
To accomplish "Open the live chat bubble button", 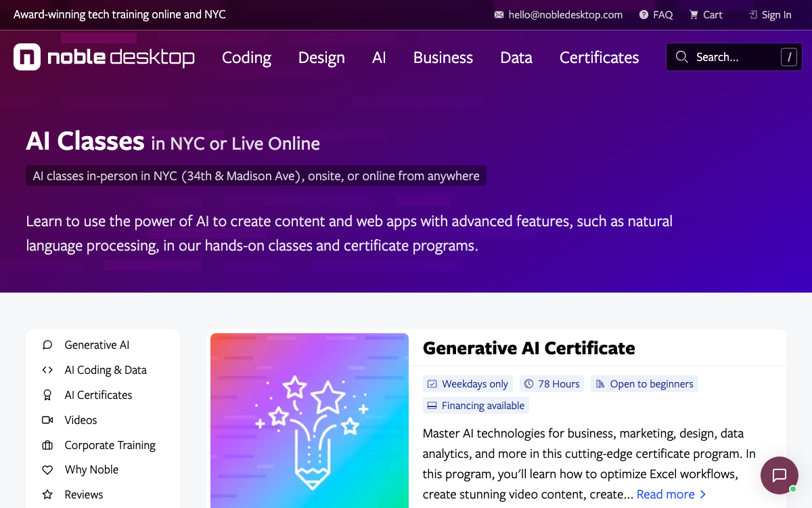I will click(x=780, y=475).
